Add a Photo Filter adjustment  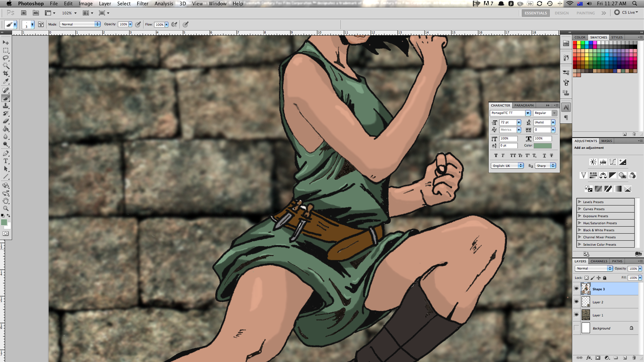[x=623, y=175]
